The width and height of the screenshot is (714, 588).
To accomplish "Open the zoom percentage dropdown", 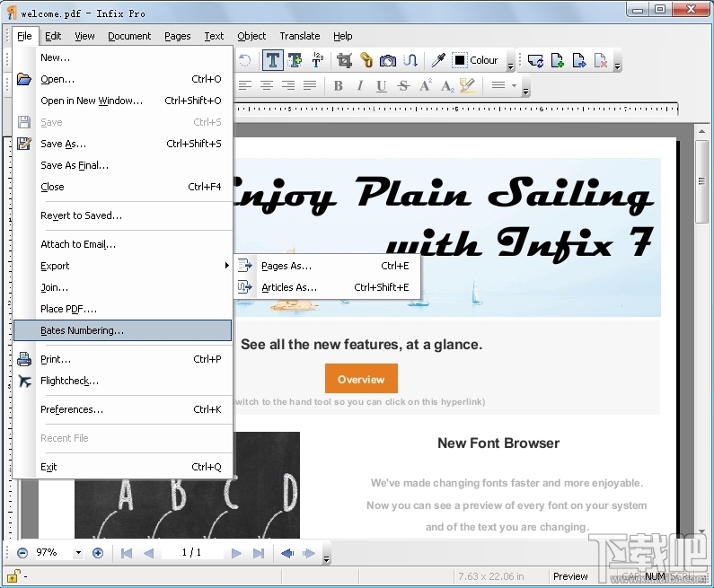I will (78, 553).
